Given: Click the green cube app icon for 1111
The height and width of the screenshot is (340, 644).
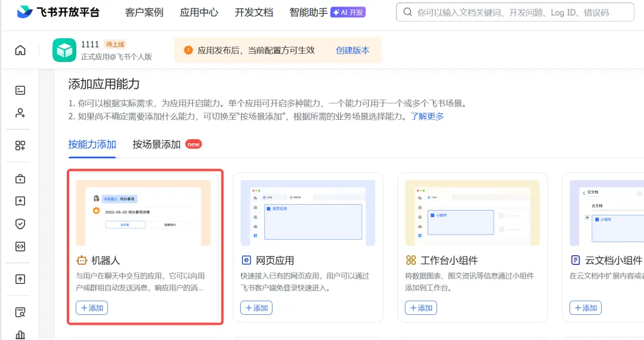Looking at the screenshot, I should [x=64, y=50].
